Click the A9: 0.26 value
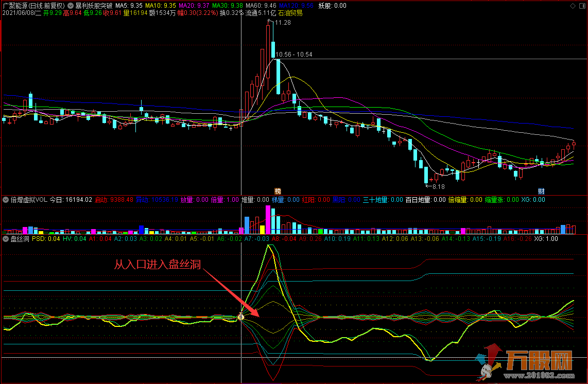 click(310, 239)
